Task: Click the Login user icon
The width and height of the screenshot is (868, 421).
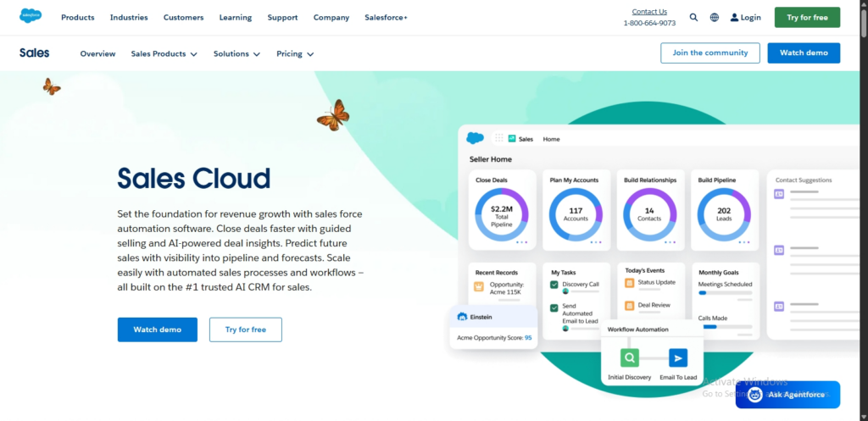Action: tap(734, 17)
